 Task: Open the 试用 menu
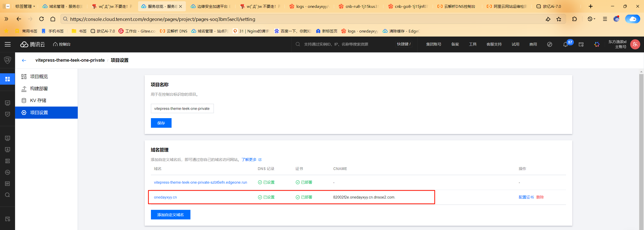click(x=515, y=44)
